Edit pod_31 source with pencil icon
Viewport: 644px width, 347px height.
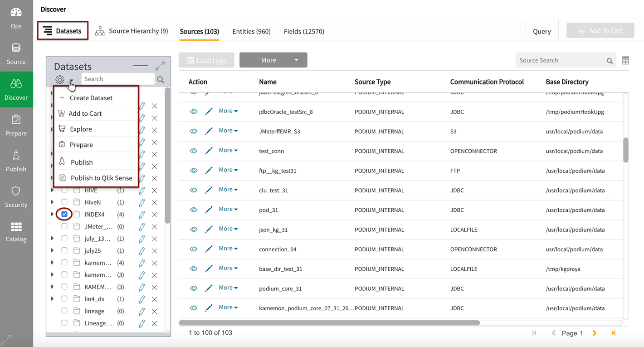(x=209, y=210)
